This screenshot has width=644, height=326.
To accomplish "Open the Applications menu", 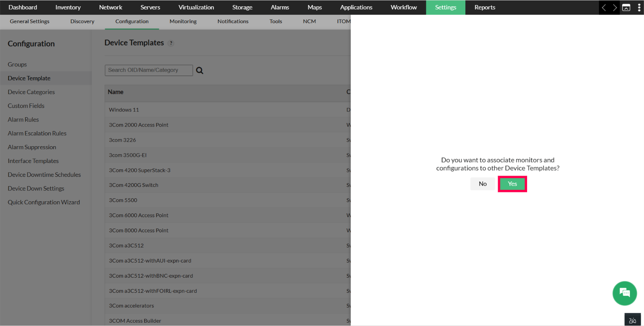I will coord(356,7).
